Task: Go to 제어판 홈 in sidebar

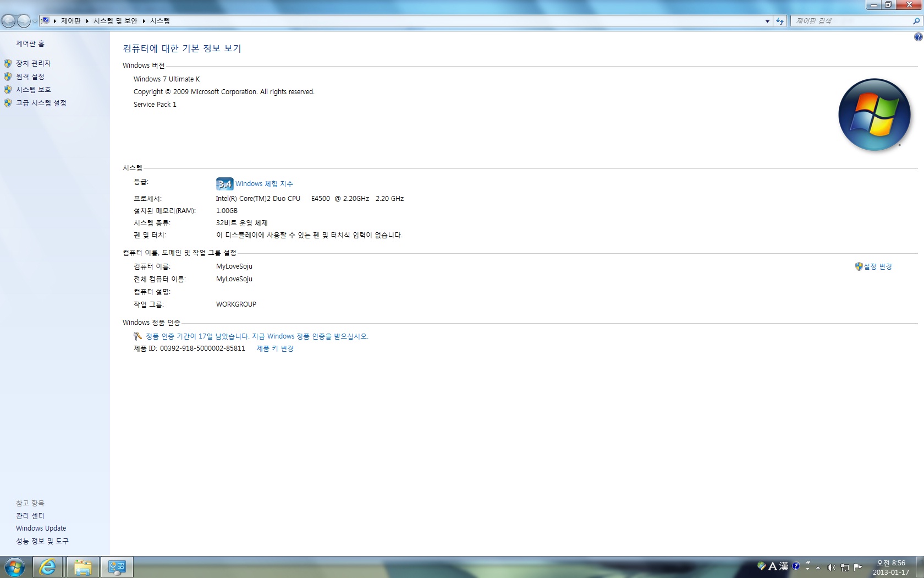Action: 30,43
